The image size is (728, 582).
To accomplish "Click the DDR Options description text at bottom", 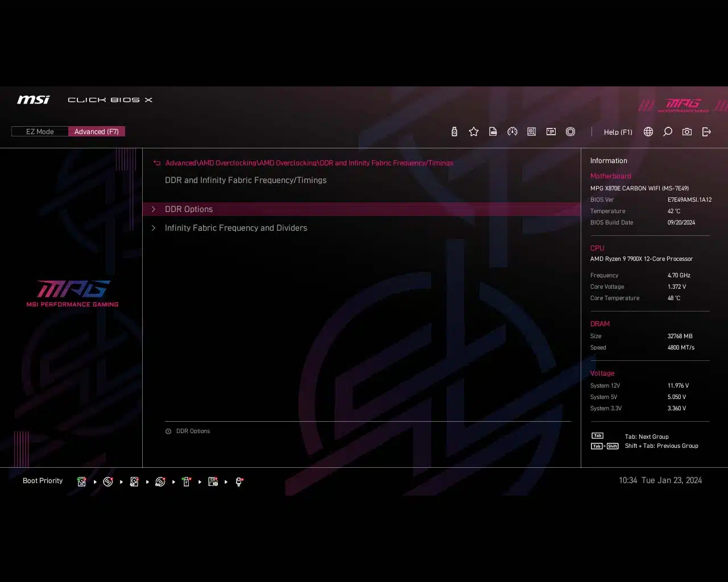I will [x=193, y=431].
